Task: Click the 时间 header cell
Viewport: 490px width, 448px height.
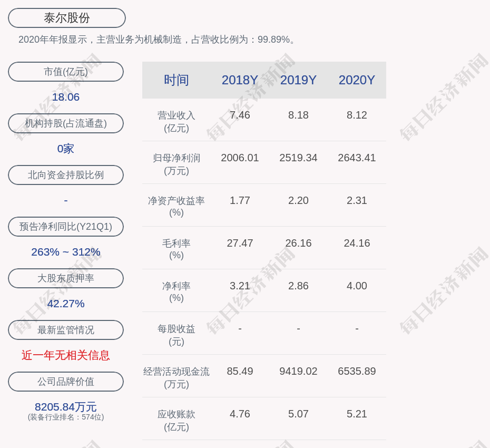Action: [x=176, y=80]
